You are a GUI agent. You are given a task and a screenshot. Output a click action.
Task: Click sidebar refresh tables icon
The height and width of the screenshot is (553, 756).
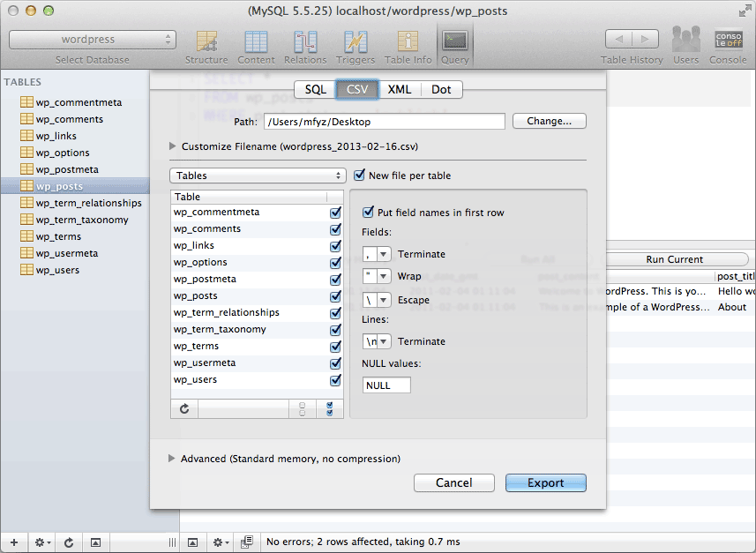click(69, 542)
